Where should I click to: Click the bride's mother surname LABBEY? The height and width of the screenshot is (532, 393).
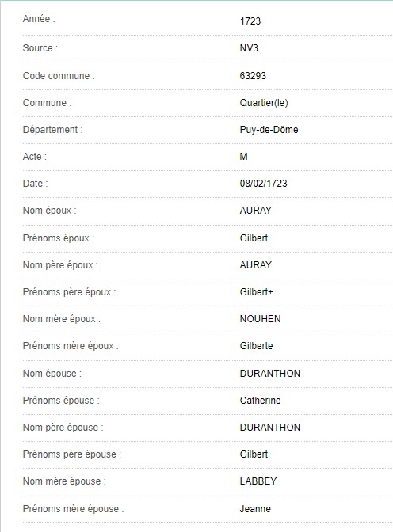click(x=258, y=481)
